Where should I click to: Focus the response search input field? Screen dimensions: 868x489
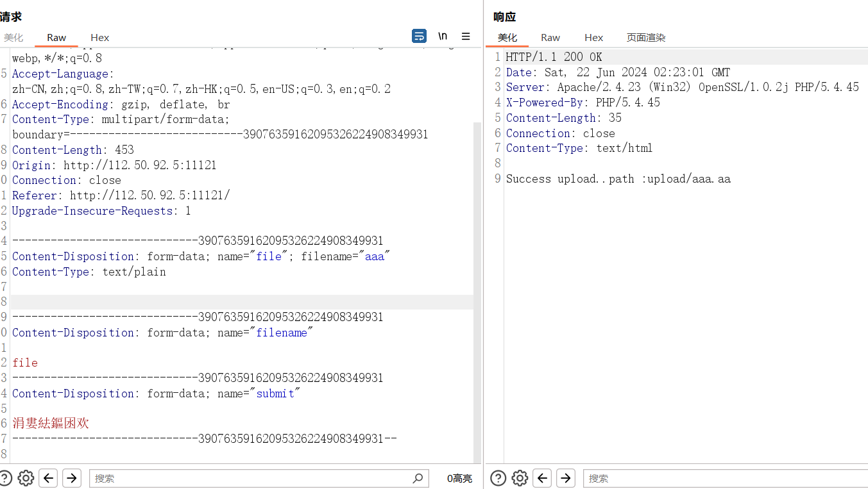(725, 478)
